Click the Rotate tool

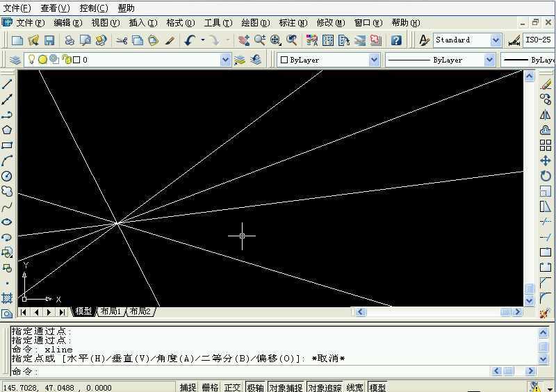[546, 176]
